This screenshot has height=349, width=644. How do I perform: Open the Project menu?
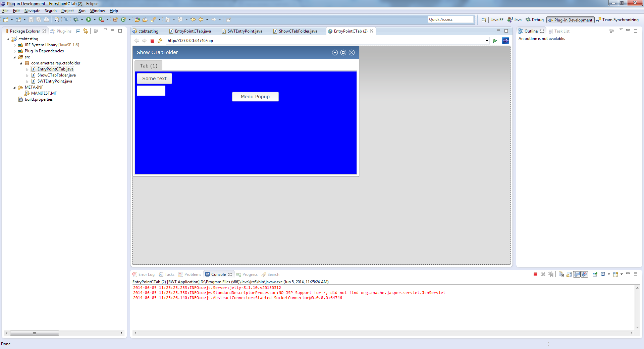click(67, 11)
